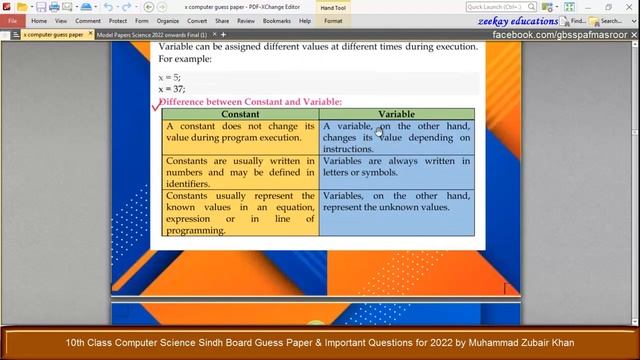Expand the undo history dropdown
Screen dimensions: 640x360
117,7
